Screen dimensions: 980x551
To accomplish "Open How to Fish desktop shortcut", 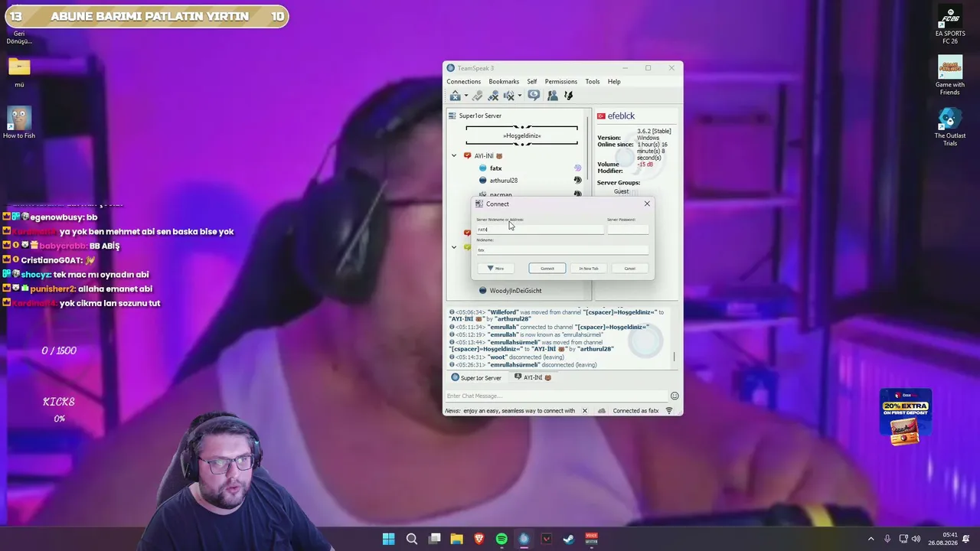I will click(19, 123).
